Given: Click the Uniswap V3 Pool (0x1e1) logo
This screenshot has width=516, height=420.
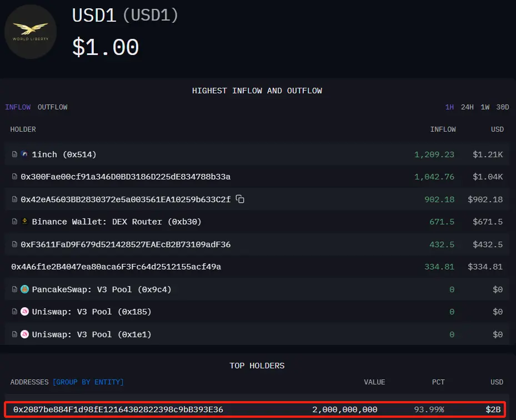Looking at the screenshot, I should (x=24, y=334).
